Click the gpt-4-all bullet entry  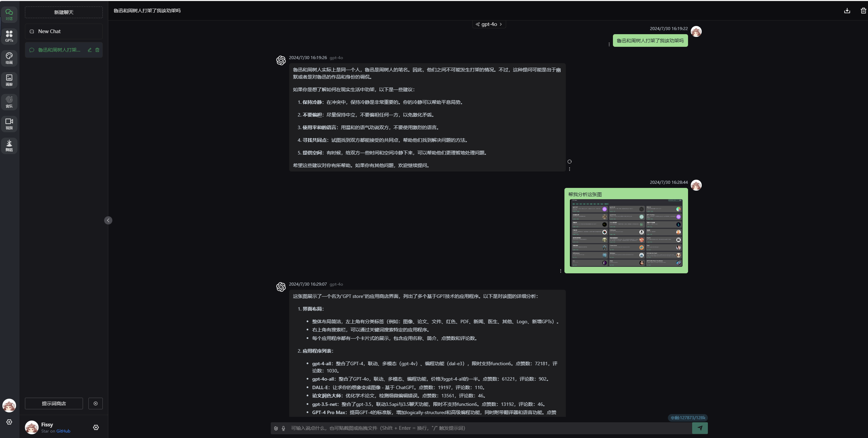[435, 367]
